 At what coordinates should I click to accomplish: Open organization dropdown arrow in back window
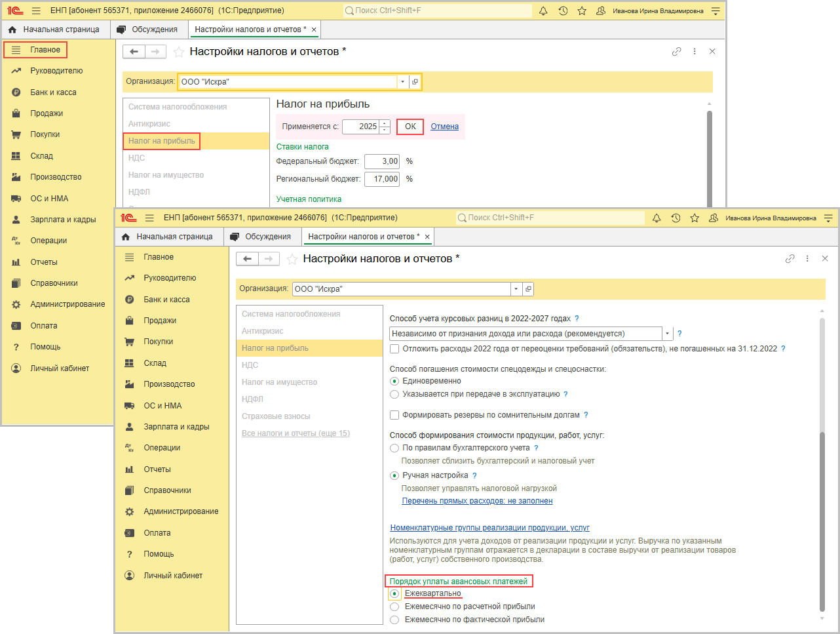(402, 82)
